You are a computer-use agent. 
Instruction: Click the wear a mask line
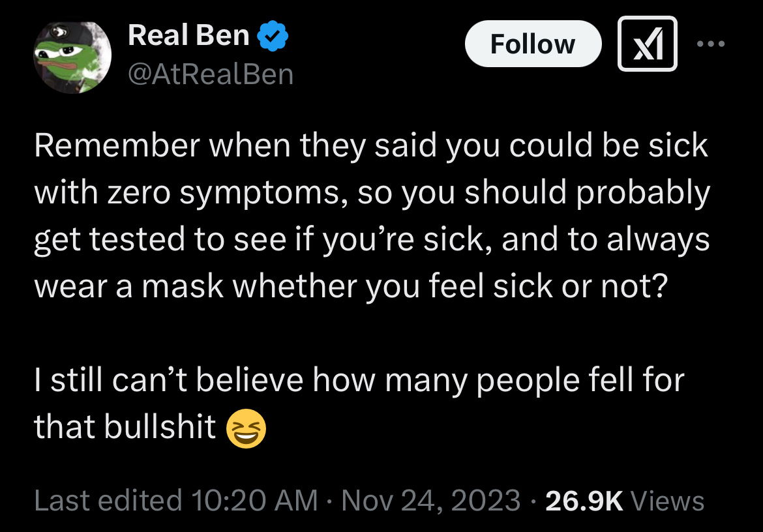click(349, 286)
